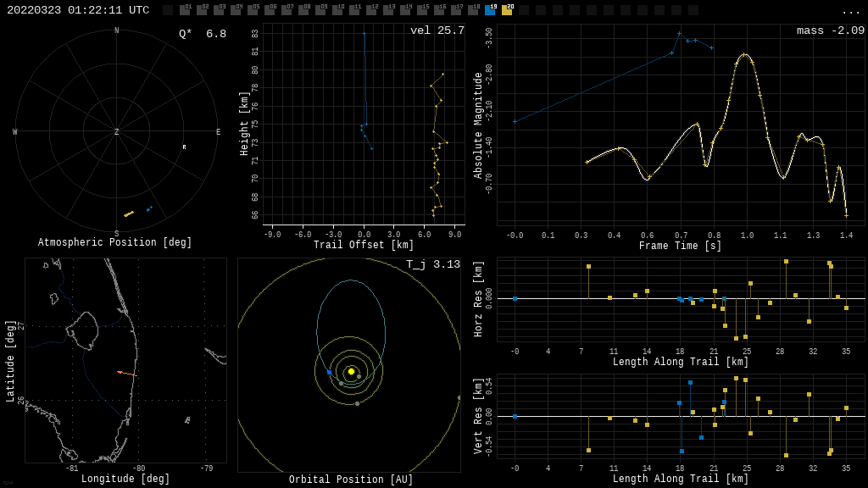Select station square 02 in top bar
The width and height of the screenshot is (868, 488).
point(202,10)
